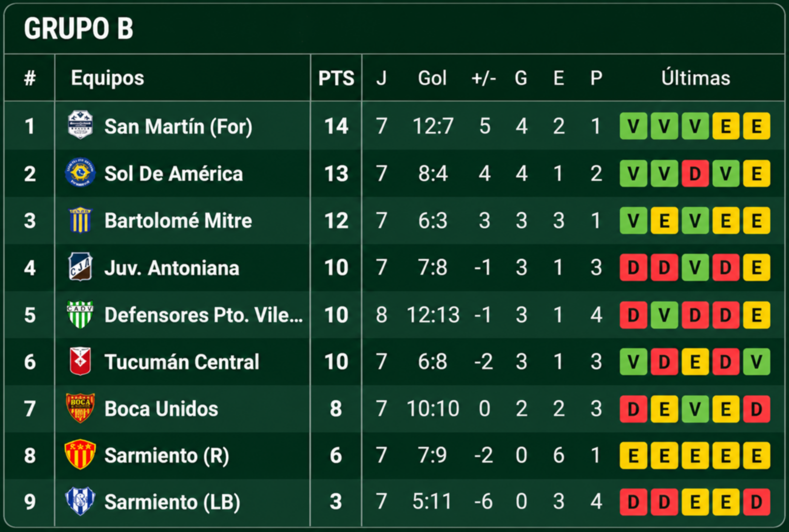This screenshot has width=789, height=532.
Task: Click the Defensores Pto. Vilelas CADV crest
Action: click(x=80, y=315)
